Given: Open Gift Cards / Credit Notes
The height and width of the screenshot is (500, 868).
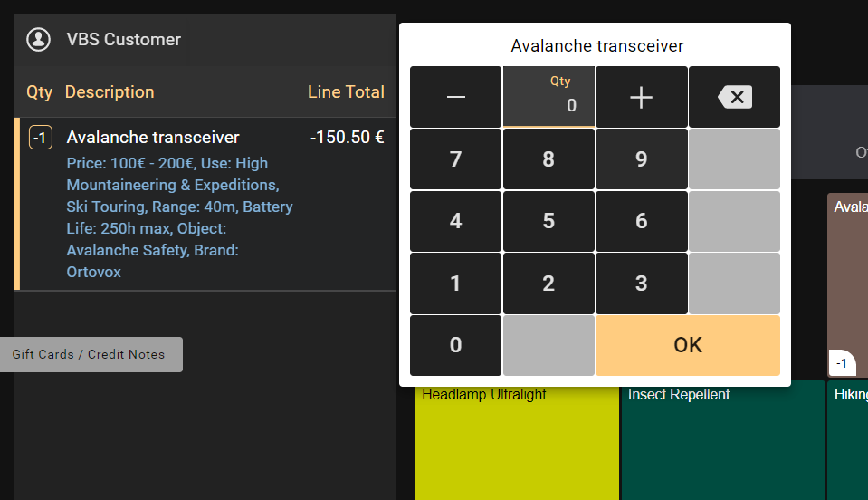Looking at the screenshot, I should coord(89,354).
